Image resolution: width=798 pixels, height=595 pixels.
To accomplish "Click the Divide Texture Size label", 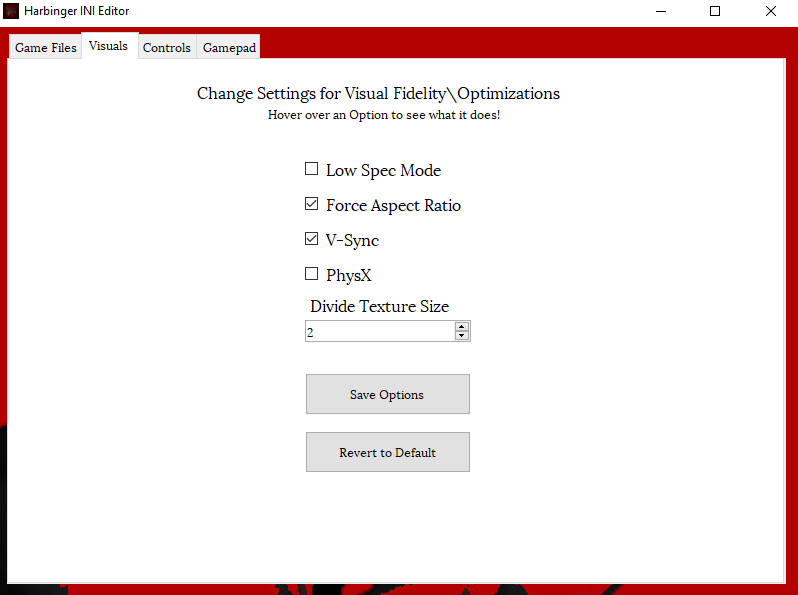I will point(380,306).
